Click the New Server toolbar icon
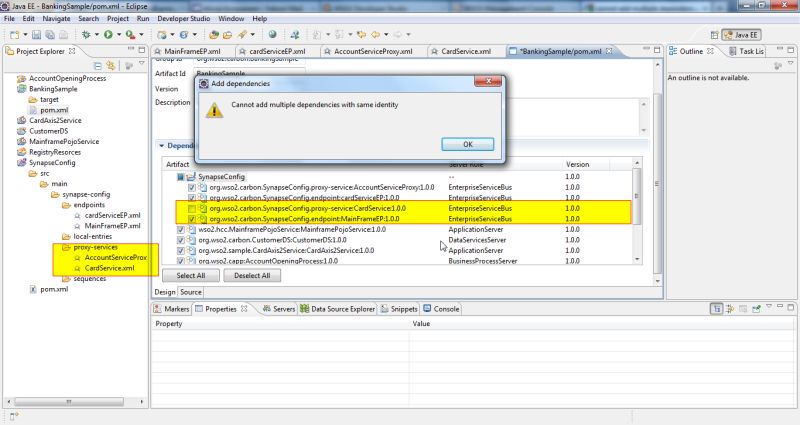The image size is (800, 425). coord(162,35)
